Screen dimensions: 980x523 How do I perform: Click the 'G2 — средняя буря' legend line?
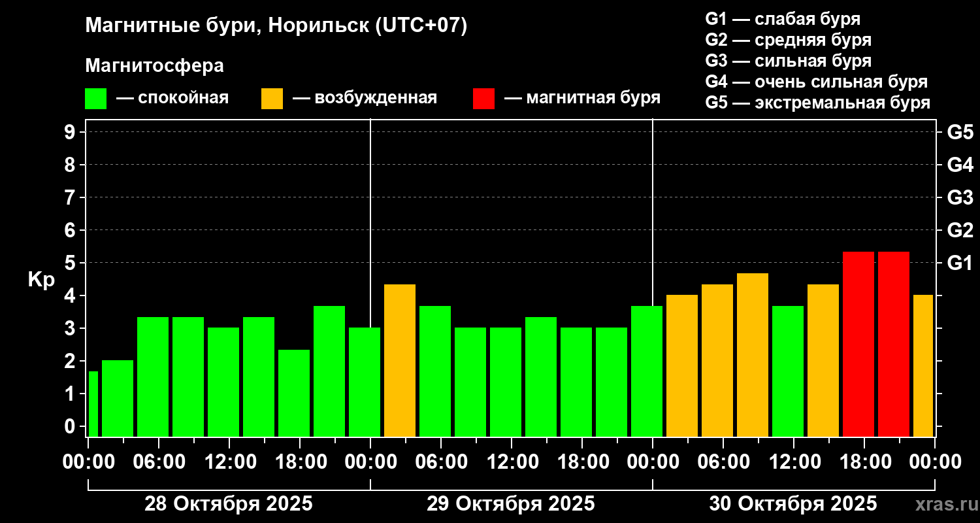click(x=789, y=40)
